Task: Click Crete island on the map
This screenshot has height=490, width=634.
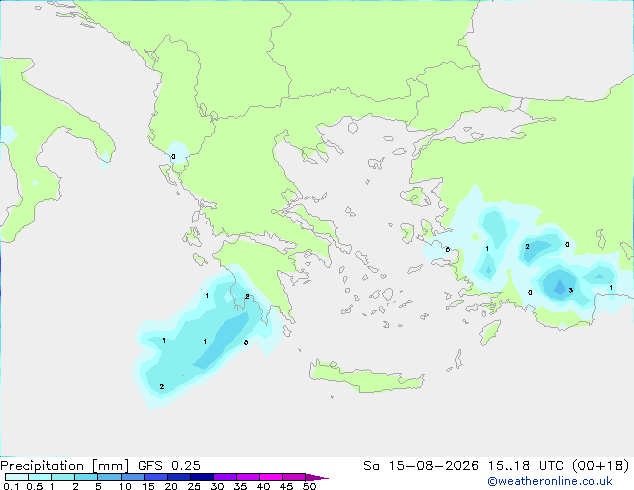Action: coord(366,377)
